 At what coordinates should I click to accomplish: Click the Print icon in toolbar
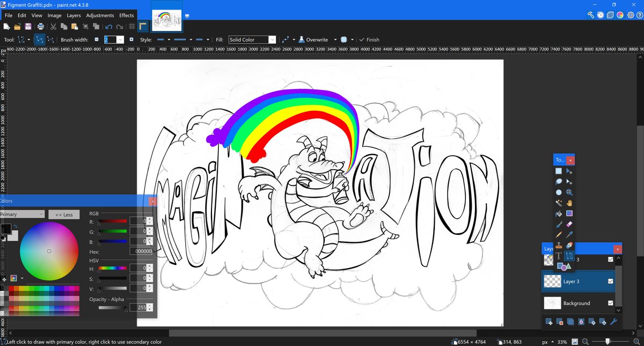[41, 26]
